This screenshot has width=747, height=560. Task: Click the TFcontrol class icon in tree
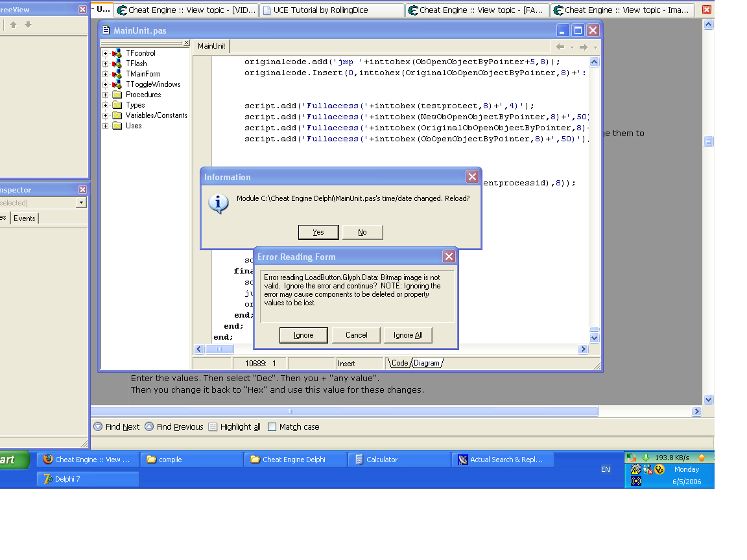coord(117,53)
